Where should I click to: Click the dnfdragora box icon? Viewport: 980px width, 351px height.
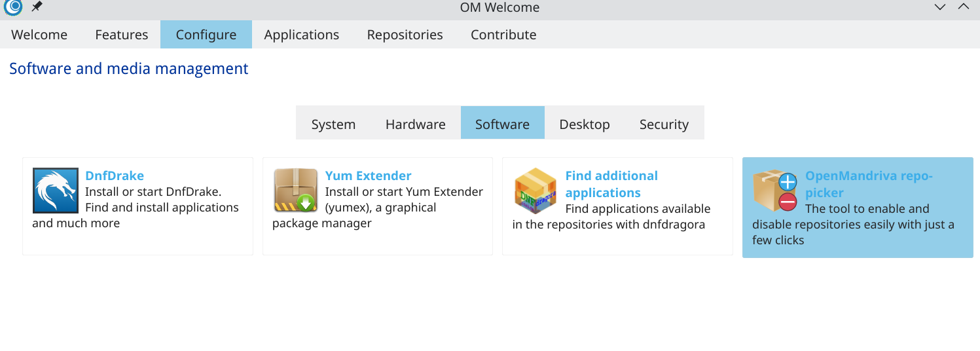(x=535, y=191)
